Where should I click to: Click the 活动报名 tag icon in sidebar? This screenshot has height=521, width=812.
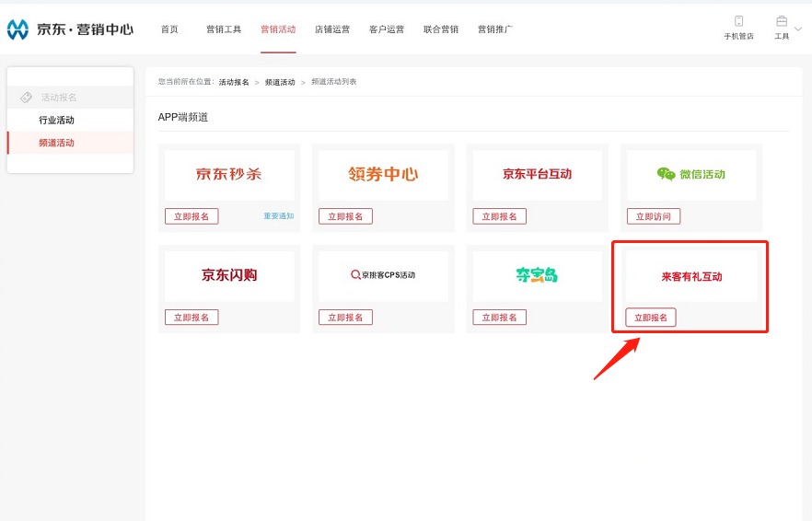point(26,98)
